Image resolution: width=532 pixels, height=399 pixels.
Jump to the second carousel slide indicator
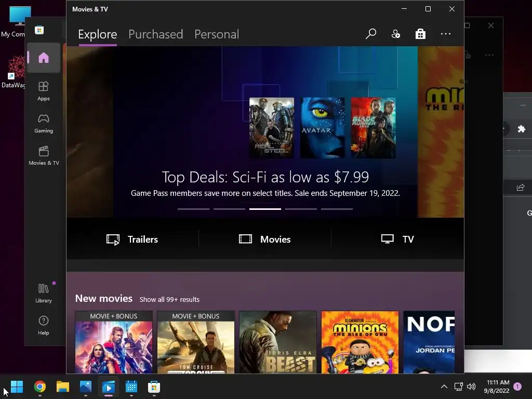229,209
